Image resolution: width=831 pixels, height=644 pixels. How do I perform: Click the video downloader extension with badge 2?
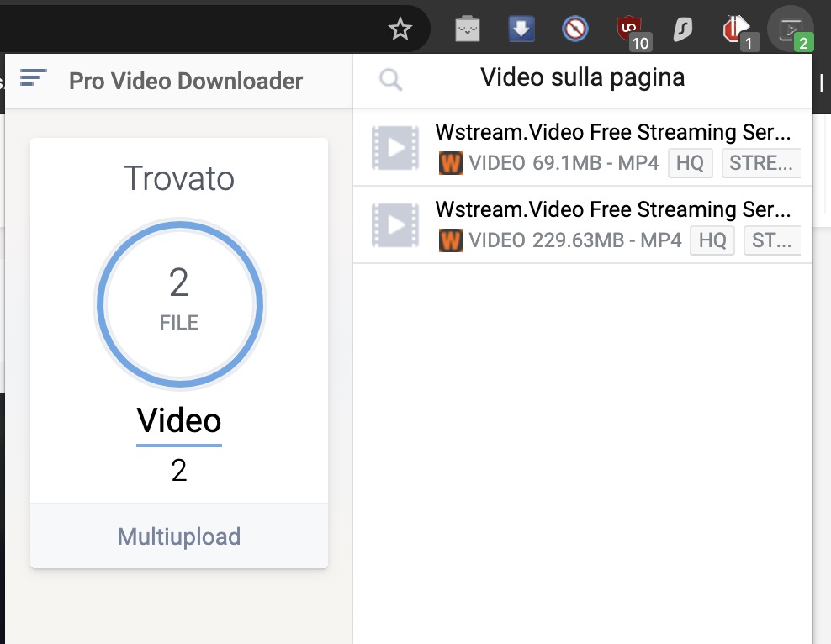tap(791, 30)
